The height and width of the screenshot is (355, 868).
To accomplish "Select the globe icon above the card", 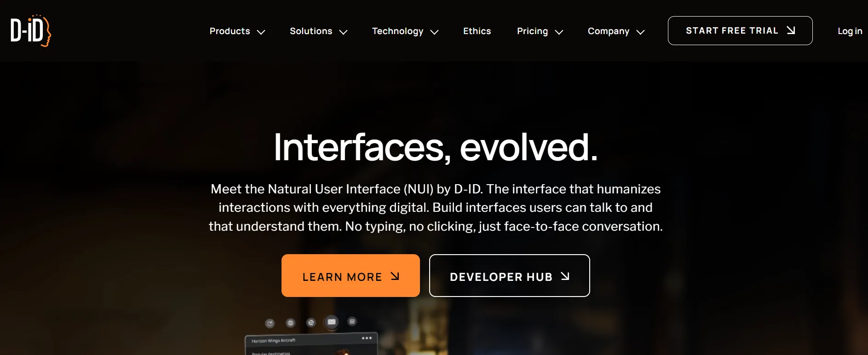I will pos(290,323).
